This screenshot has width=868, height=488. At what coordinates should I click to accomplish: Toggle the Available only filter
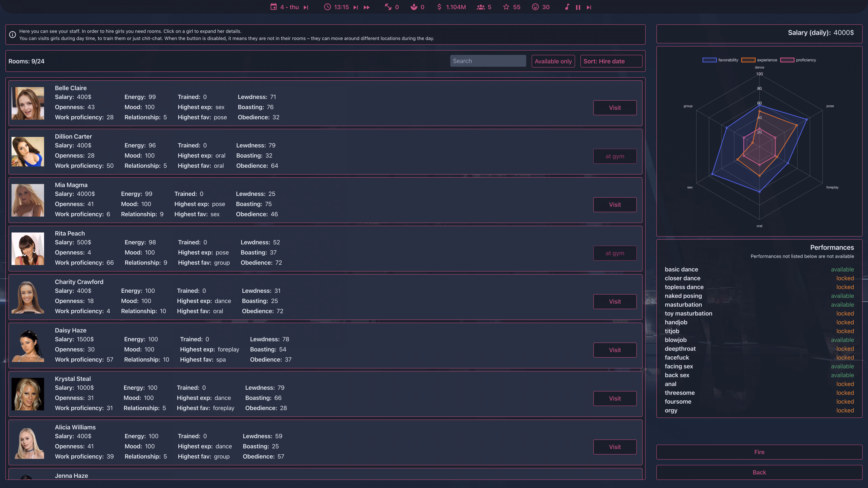coord(553,61)
